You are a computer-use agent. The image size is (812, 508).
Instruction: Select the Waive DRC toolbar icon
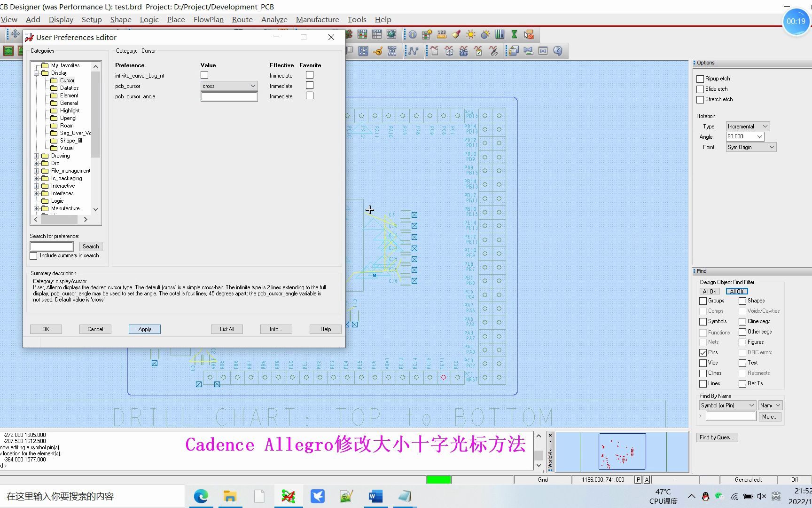click(529, 34)
